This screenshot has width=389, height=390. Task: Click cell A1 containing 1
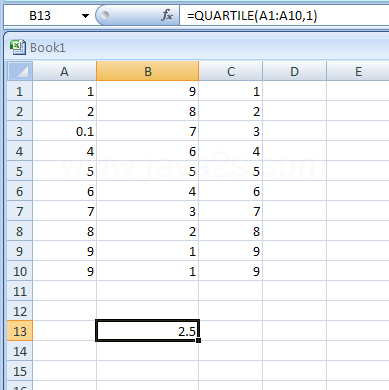(64, 91)
